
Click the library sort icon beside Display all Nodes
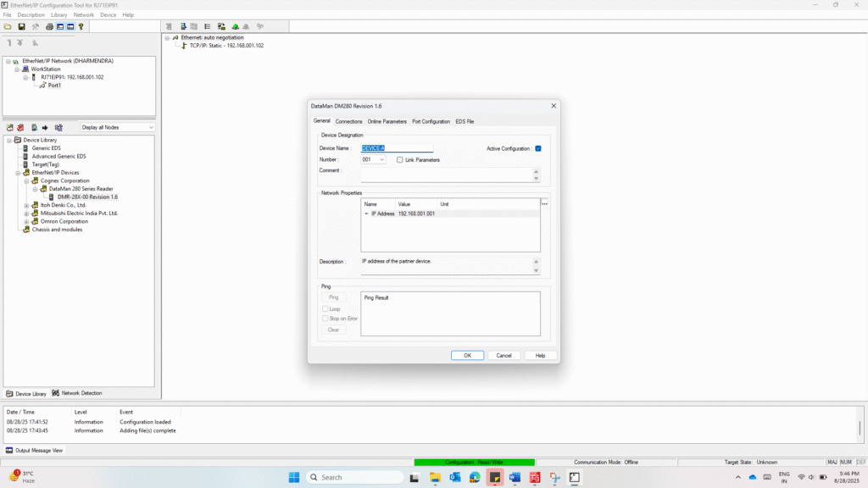coord(58,127)
